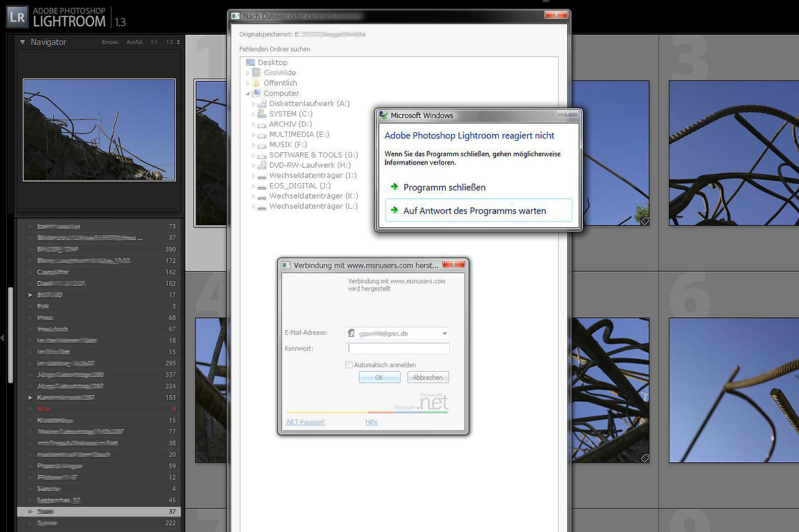Select the Computer icon in tree

(256, 93)
